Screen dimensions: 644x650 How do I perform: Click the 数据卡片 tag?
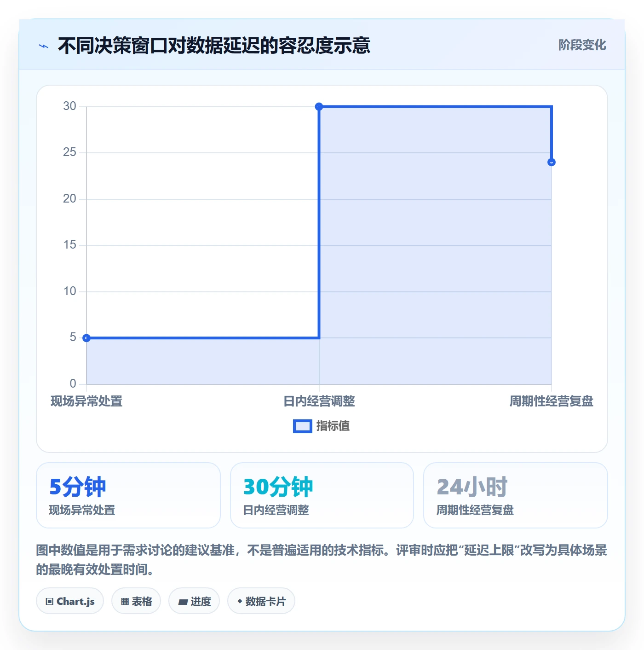(x=261, y=601)
